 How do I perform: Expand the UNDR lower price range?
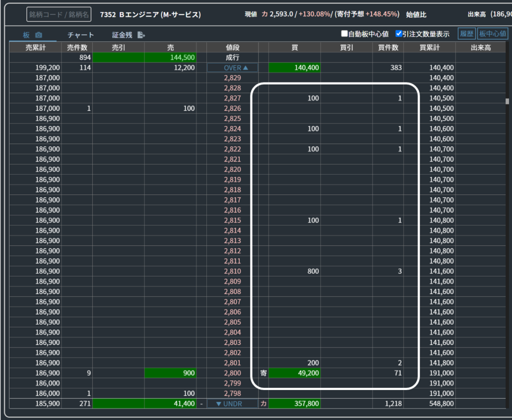[x=232, y=403]
